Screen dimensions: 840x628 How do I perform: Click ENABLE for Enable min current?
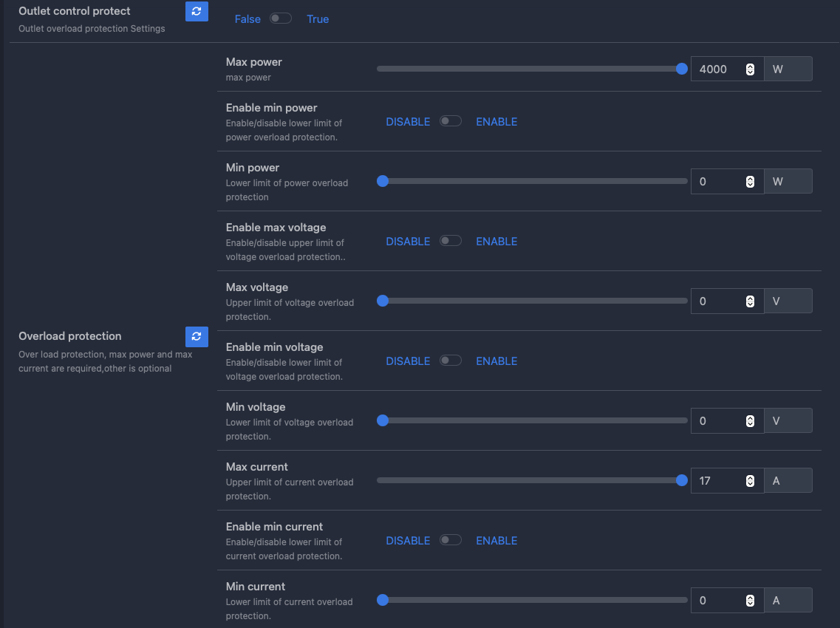coord(496,541)
